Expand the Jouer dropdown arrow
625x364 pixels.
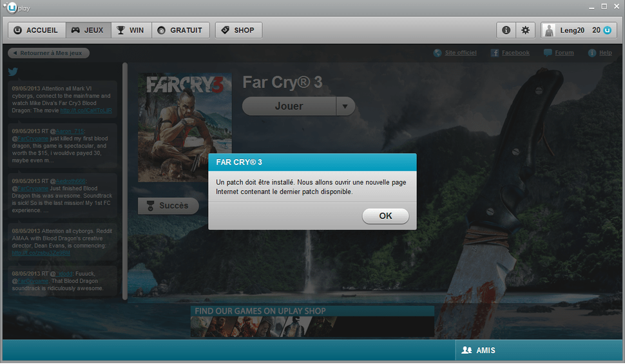pos(345,106)
